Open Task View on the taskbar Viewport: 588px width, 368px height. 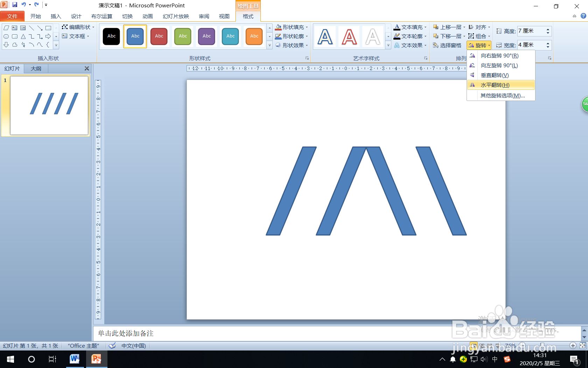pyautogui.click(x=52, y=359)
